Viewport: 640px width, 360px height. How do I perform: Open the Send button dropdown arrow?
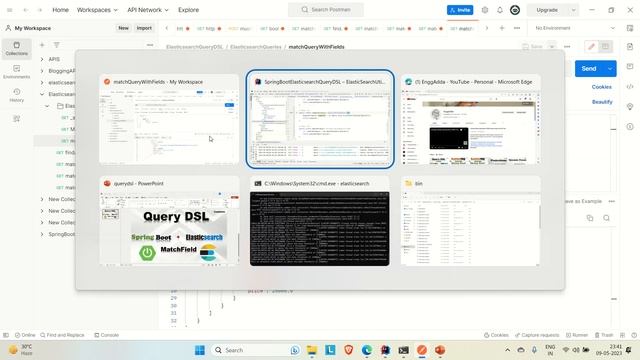pos(610,69)
